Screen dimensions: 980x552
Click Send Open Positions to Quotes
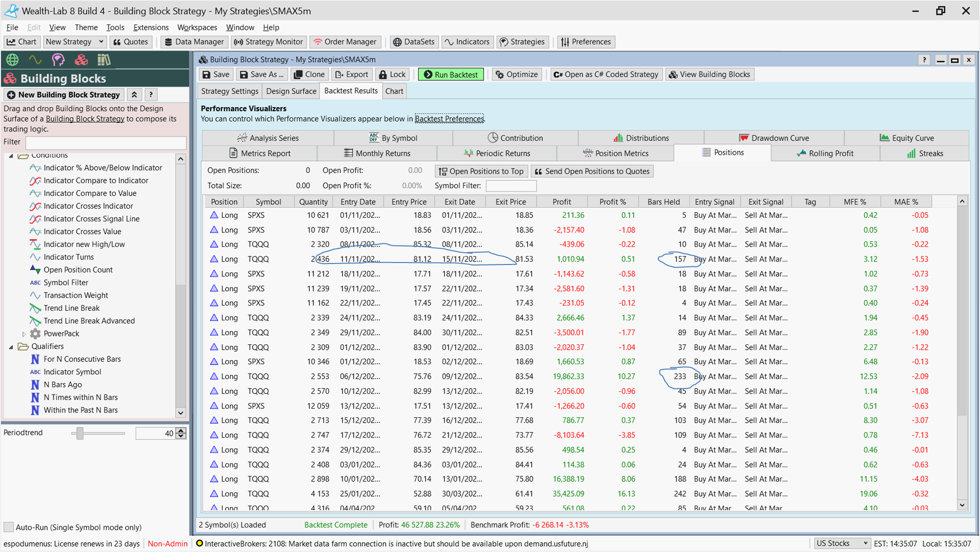(x=592, y=171)
